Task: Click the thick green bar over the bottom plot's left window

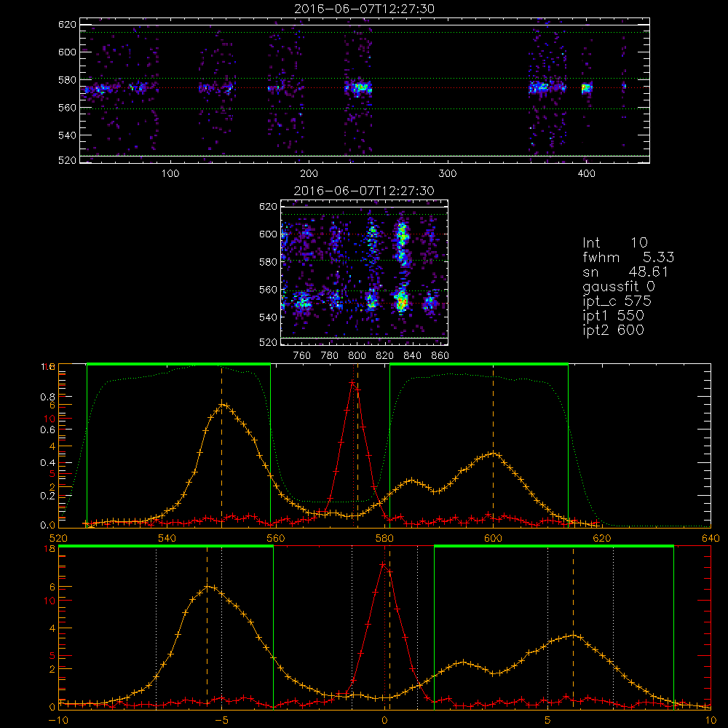Action: [166, 547]
